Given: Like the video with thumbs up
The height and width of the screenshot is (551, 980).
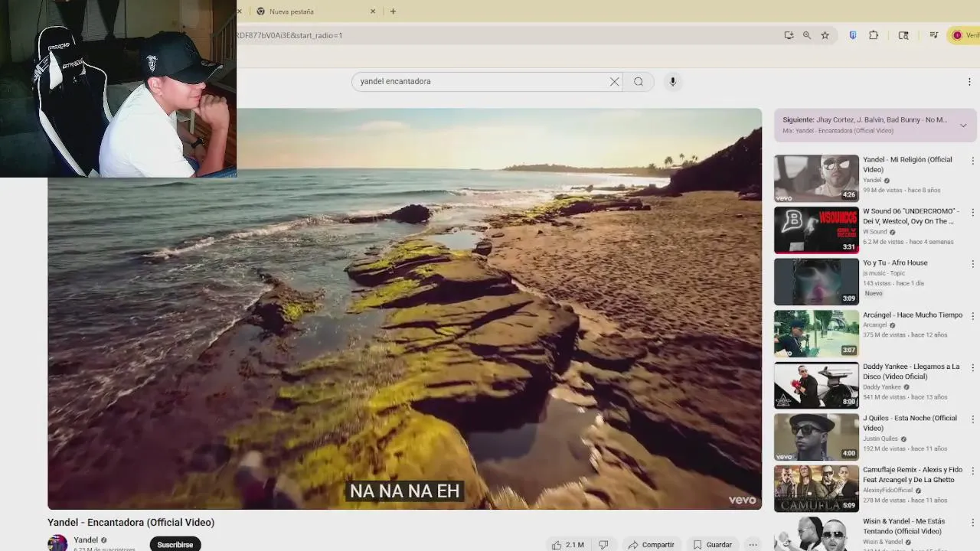Looking at the screenshot, I should 567,545.
